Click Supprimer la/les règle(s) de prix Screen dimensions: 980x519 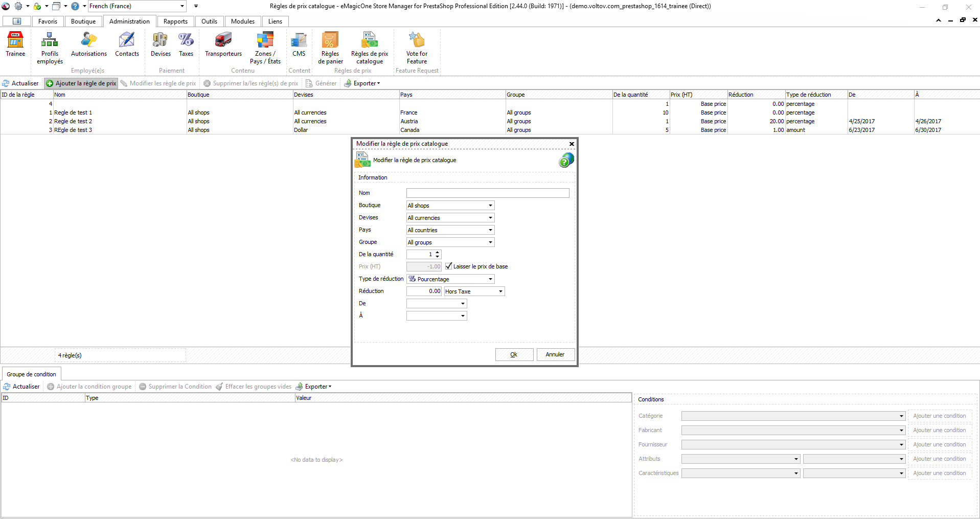pyautogui.click(x=250, y=83)
